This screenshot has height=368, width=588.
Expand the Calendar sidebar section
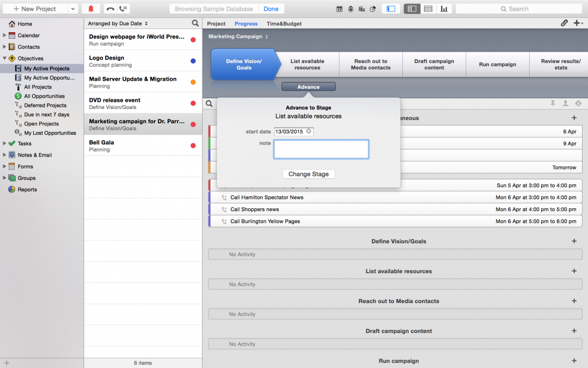point(5,35)
